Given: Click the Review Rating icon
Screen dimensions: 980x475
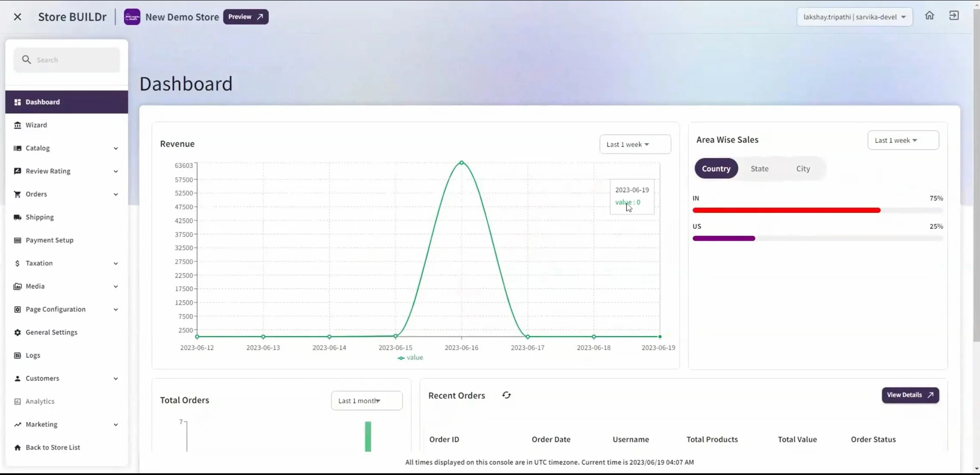Looking at the screenshot, I should [x=17, y=171].
